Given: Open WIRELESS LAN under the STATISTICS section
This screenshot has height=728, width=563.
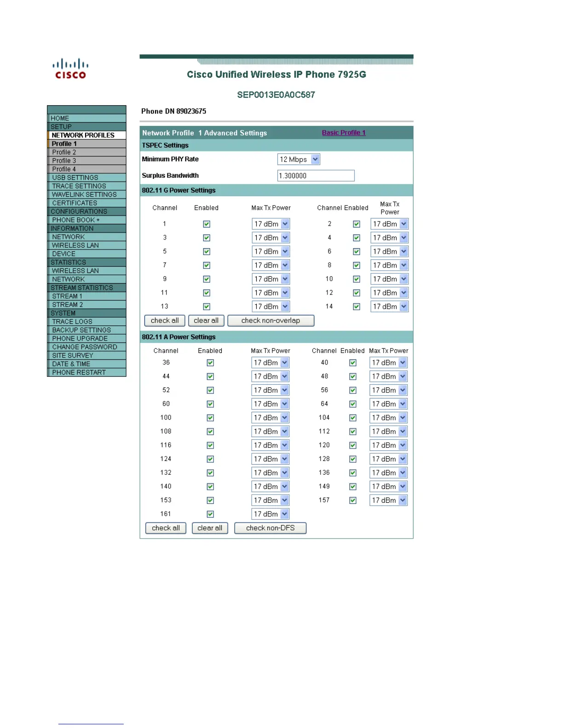Looking at the screenshot, I should [x=87, y=271].
